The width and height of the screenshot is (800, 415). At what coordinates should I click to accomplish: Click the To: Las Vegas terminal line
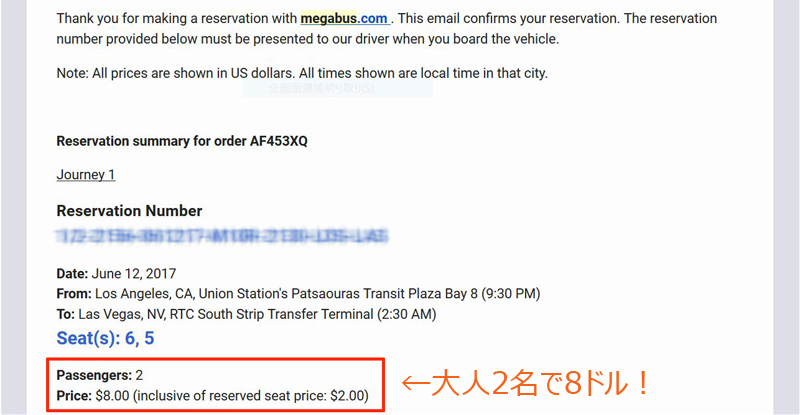(246, 314)
